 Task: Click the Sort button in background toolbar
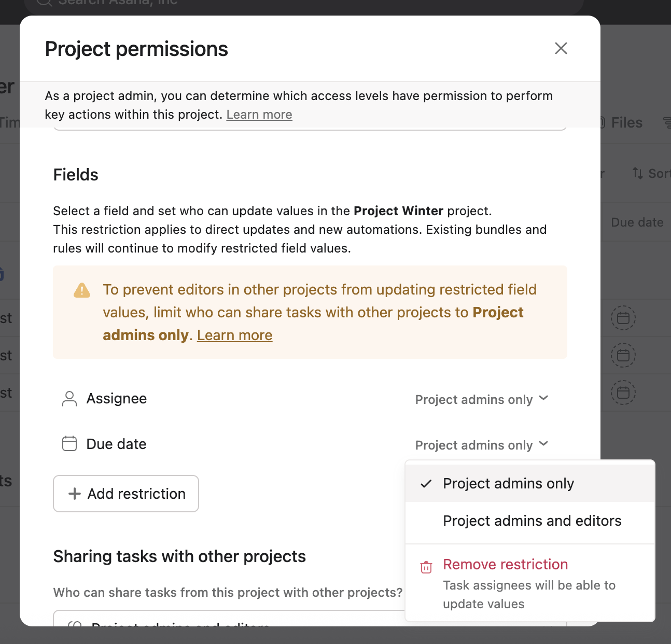[x=652, y=173]
